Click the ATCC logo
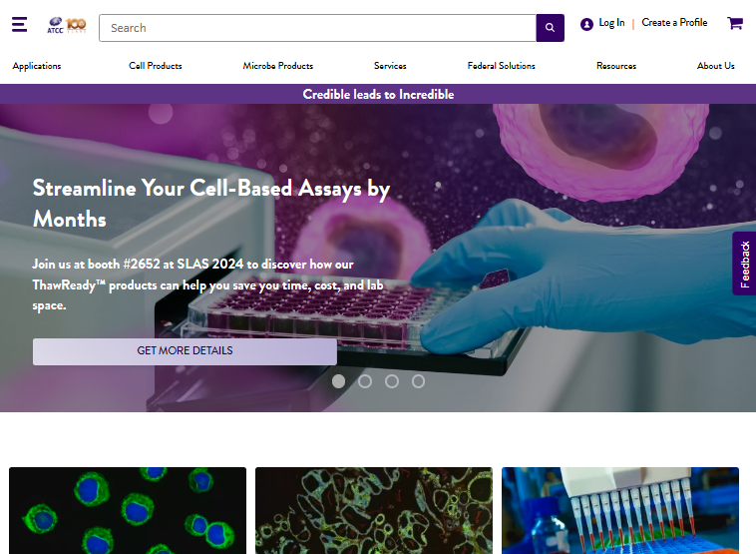The image size is (756, 554). click(67, 25)
